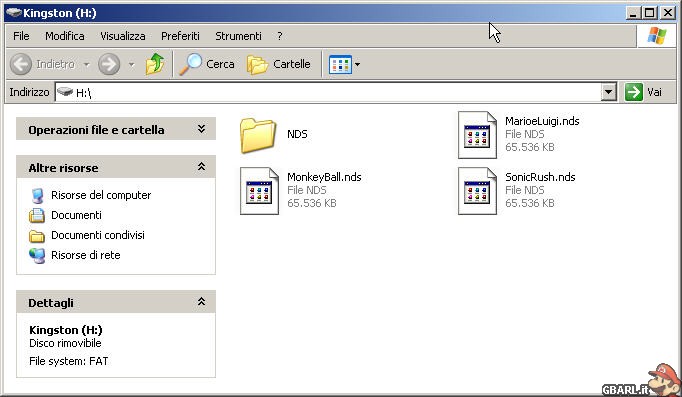This screenshot has height=397, width=682.
Task: Click the File system: FAT text
Action: (68, 361)
